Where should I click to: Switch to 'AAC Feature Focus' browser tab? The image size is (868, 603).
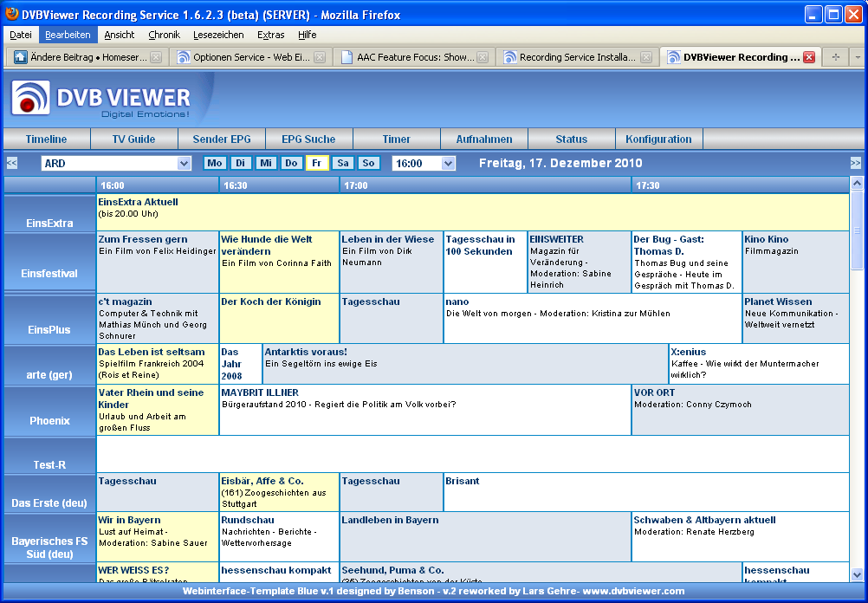tap(415, 57)
